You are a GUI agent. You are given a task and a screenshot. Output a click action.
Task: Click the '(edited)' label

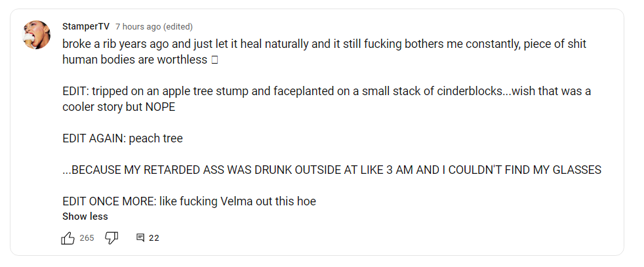(178, 27)
